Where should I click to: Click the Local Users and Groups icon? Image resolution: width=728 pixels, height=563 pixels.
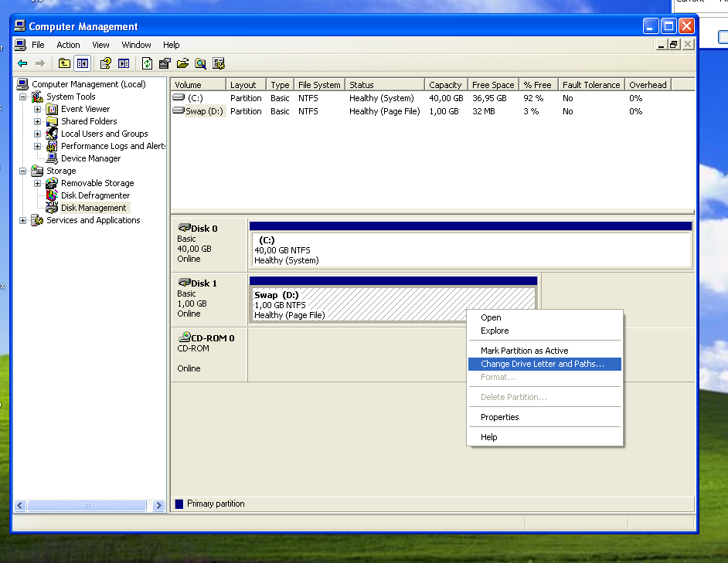click(52, 134)
